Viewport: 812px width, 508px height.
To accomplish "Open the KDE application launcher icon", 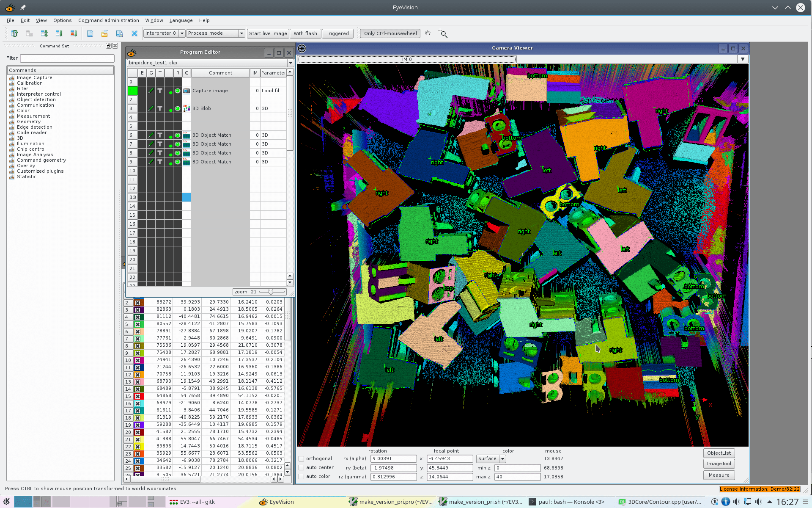I will coord(6,502).
